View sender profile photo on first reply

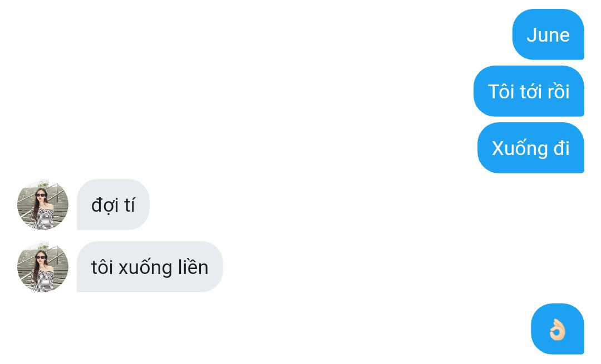(43, 205)
